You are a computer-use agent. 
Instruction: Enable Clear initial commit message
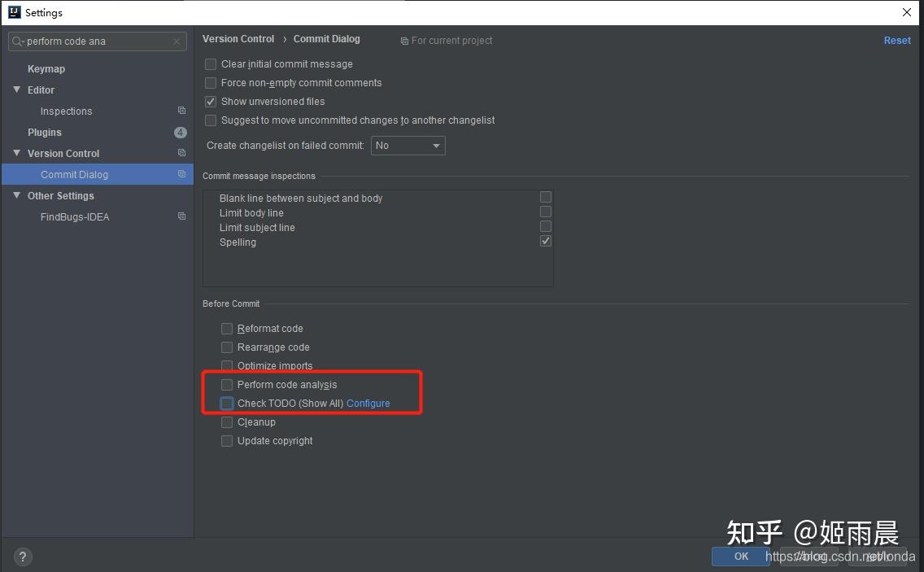(x=211, y=64)
